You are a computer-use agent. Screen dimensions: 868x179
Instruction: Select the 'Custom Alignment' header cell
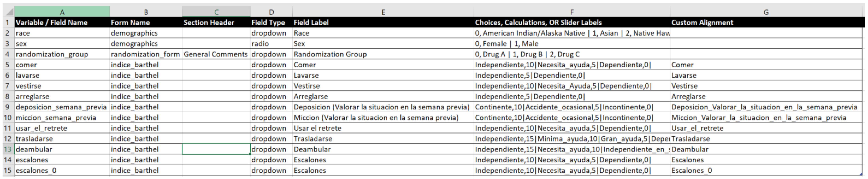point(766,23)
